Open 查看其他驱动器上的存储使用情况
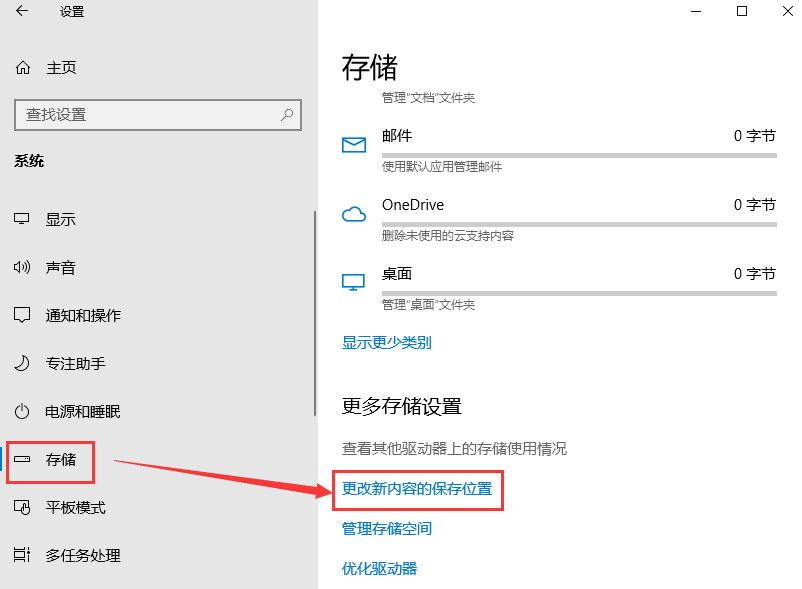Viewport: 802px width, 589px height. (454, 449)
